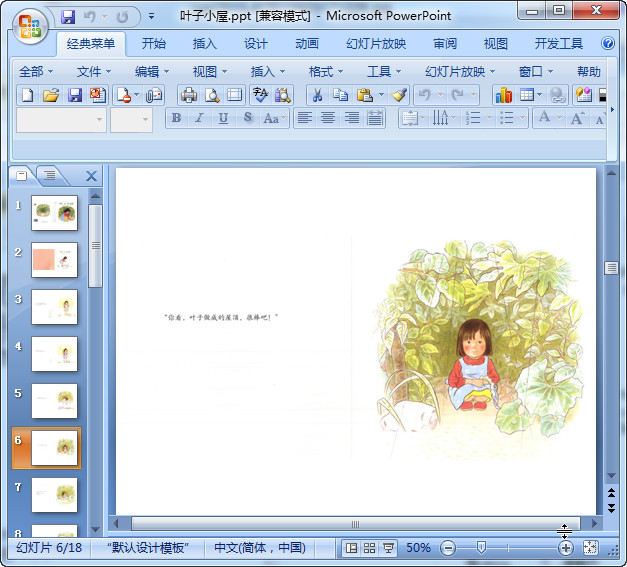
Task: Toggle Italic formatting
Action: (200, 118)
